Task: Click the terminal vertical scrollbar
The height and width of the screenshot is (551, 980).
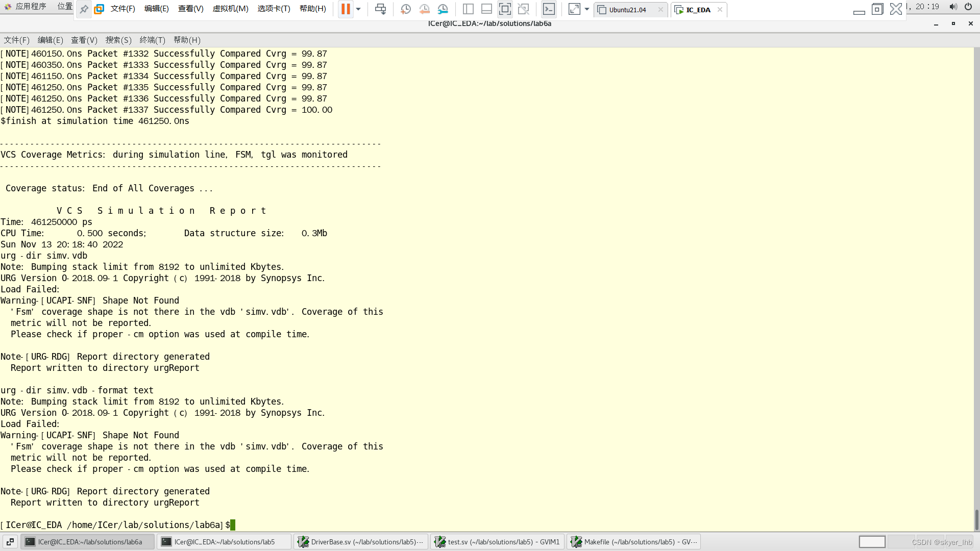Action: click(976, 519)
